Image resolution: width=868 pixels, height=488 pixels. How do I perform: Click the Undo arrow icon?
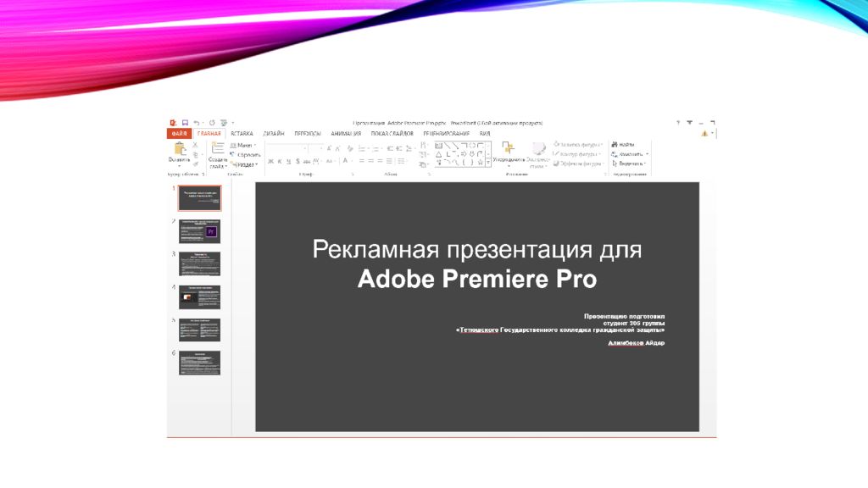197,123
